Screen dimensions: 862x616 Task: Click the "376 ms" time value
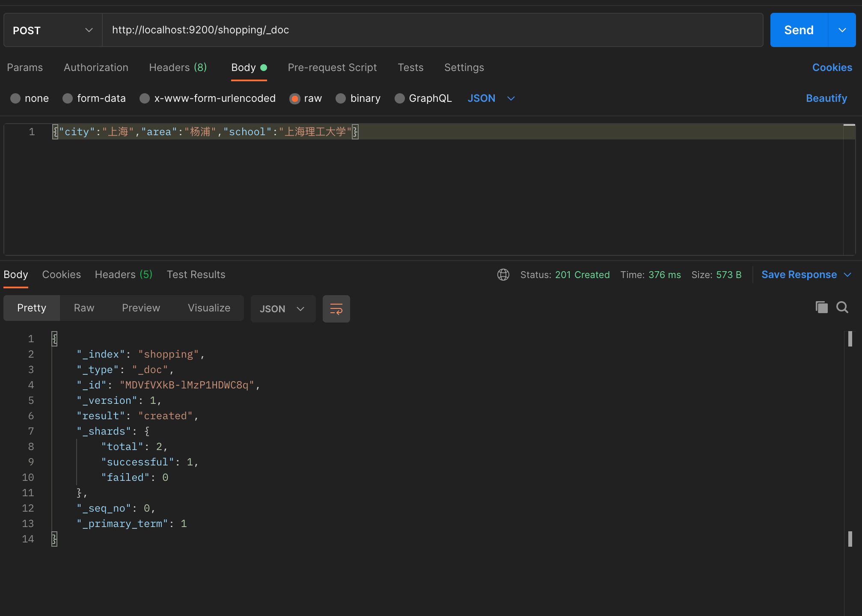[x=664, y=275]
